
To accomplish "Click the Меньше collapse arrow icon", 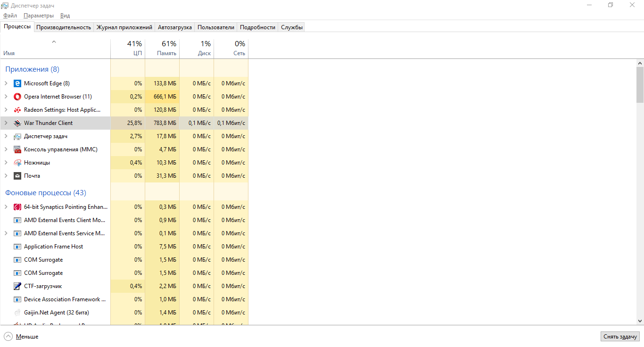I will (8, 336).
